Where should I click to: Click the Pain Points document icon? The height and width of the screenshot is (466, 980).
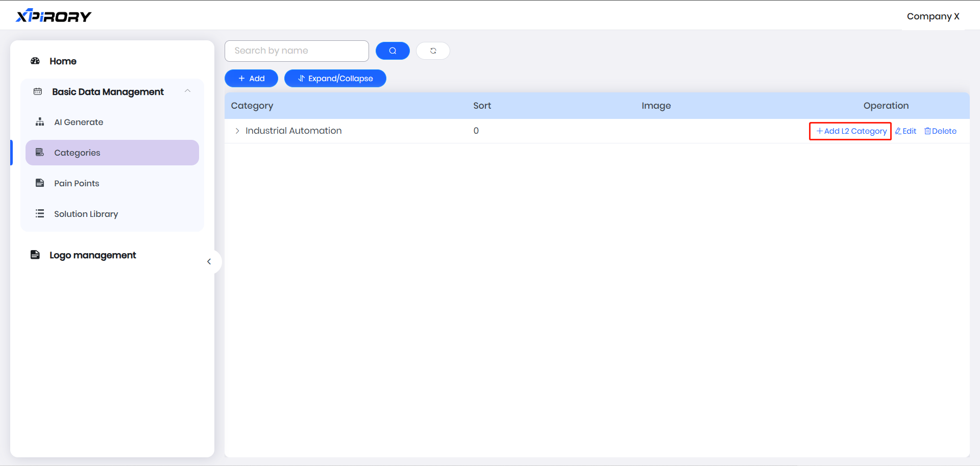[x=40, y=183]
